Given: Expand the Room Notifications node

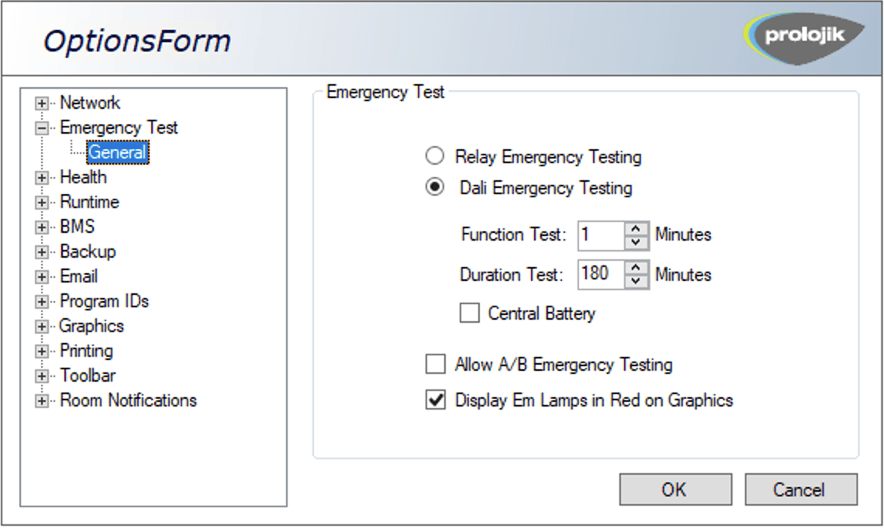Looking at the screenshot, I should point(42,401).
